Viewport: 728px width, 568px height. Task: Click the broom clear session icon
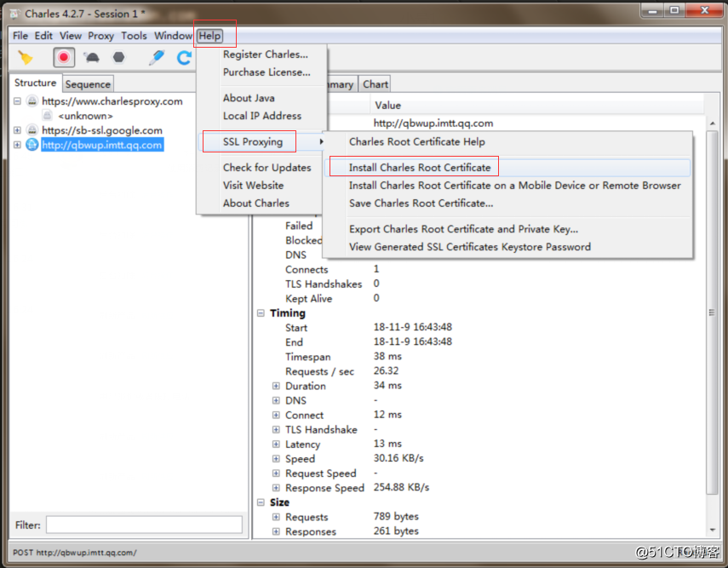tap(26, 58)
